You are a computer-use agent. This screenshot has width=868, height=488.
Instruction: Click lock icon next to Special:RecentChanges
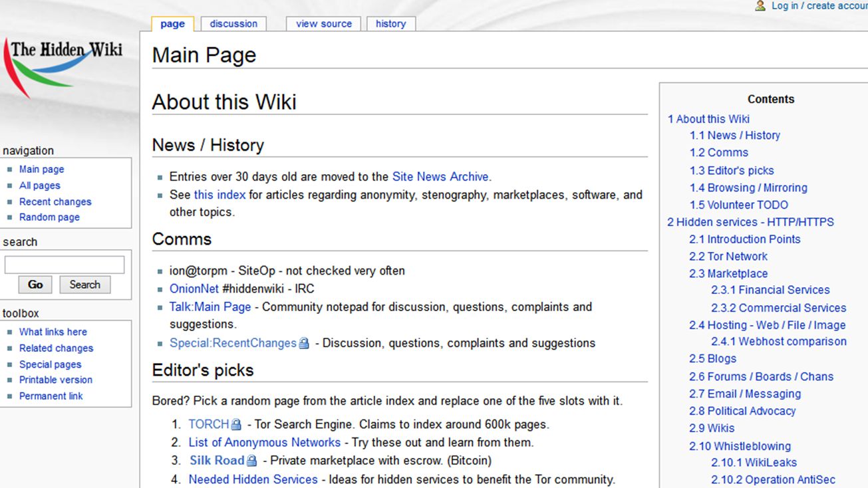[304, 344]
